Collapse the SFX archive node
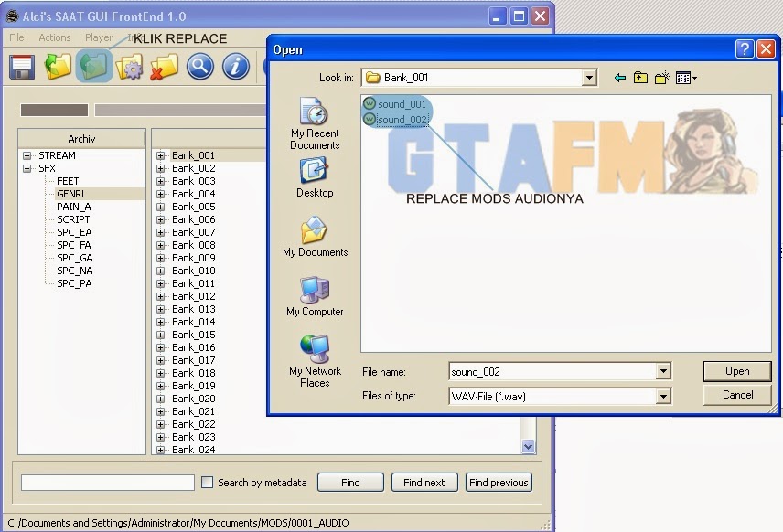Image resolution: width=783 pixels, height=532 pixels. [27, 169]
